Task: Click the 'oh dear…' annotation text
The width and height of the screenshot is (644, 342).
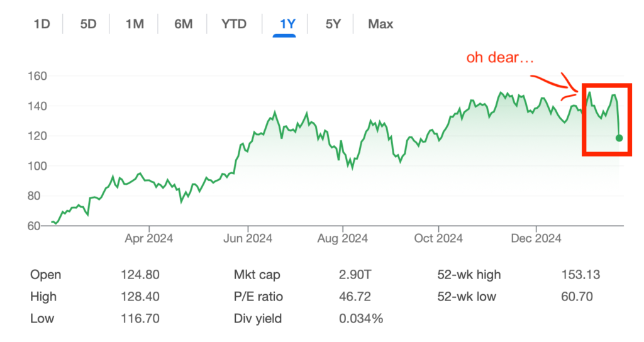Action: (500, 58)
